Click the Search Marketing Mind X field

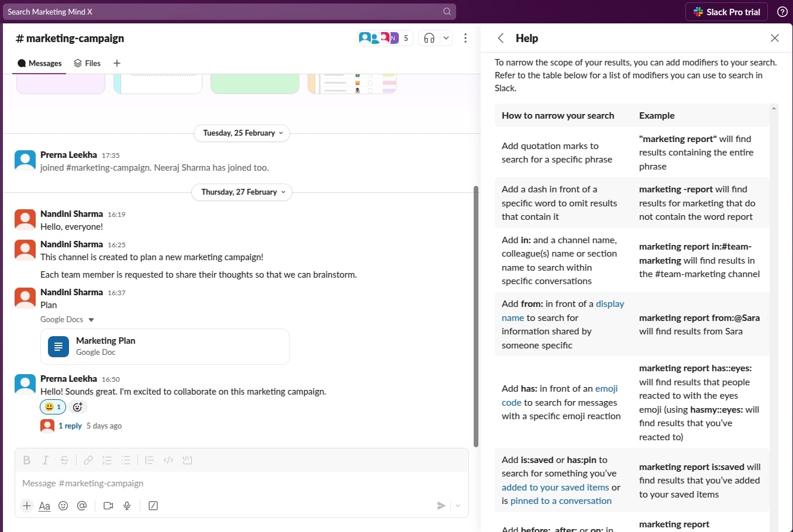228,12
